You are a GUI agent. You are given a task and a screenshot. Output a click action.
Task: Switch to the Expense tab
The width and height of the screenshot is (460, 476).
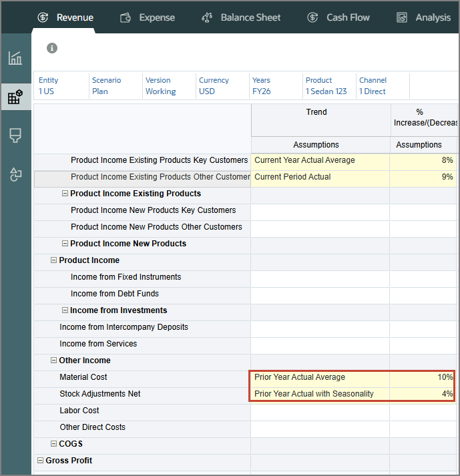pos(148,17)
